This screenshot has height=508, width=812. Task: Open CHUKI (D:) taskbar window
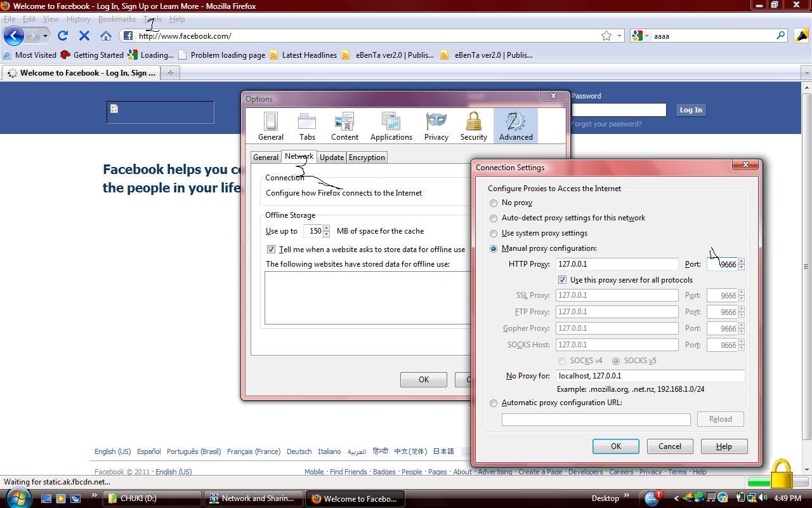pos(153,498)
